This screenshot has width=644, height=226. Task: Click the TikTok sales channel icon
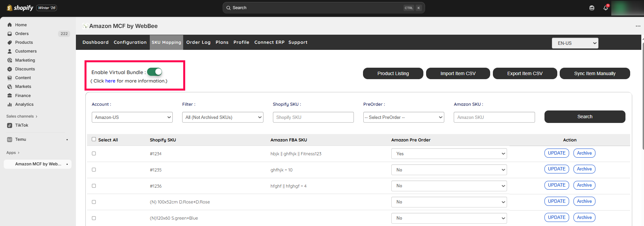click(9, 125)
